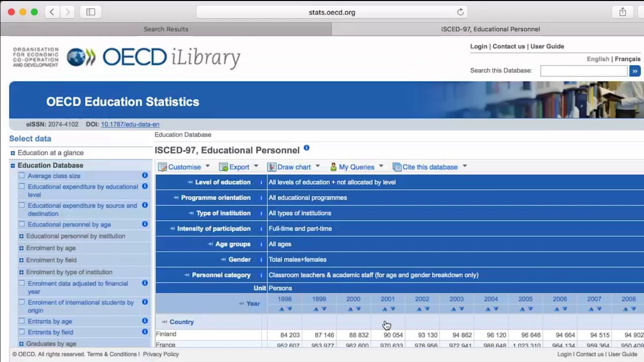Open the Year dimension selector

tap(249, 304)
